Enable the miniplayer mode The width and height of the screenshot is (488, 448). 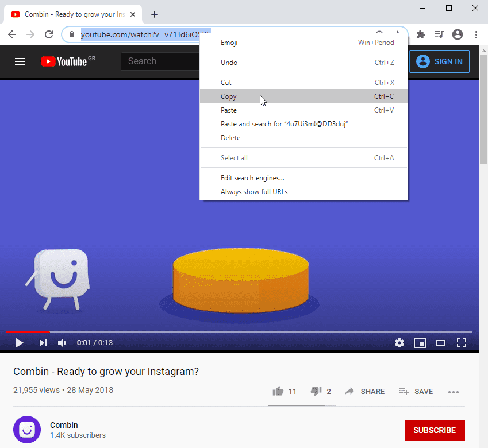click(420, 343)
